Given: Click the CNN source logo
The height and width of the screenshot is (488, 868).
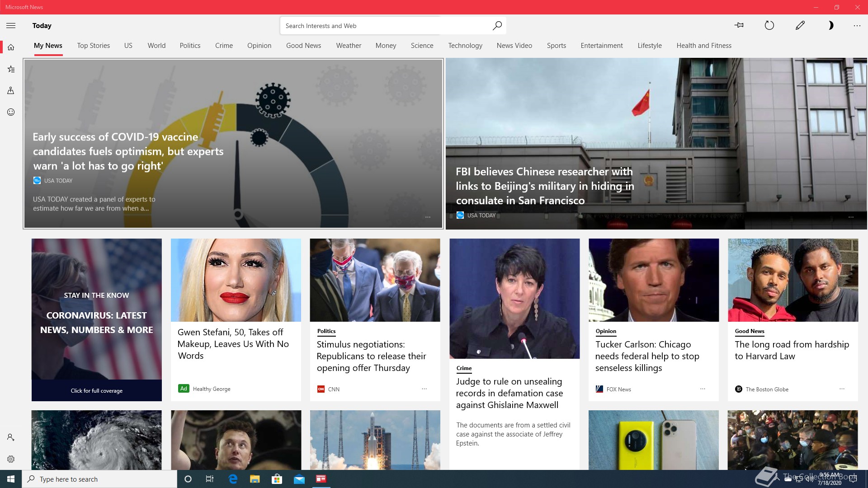Looking at the screenshot, I should pyautogui.click(x=321, y=389).
